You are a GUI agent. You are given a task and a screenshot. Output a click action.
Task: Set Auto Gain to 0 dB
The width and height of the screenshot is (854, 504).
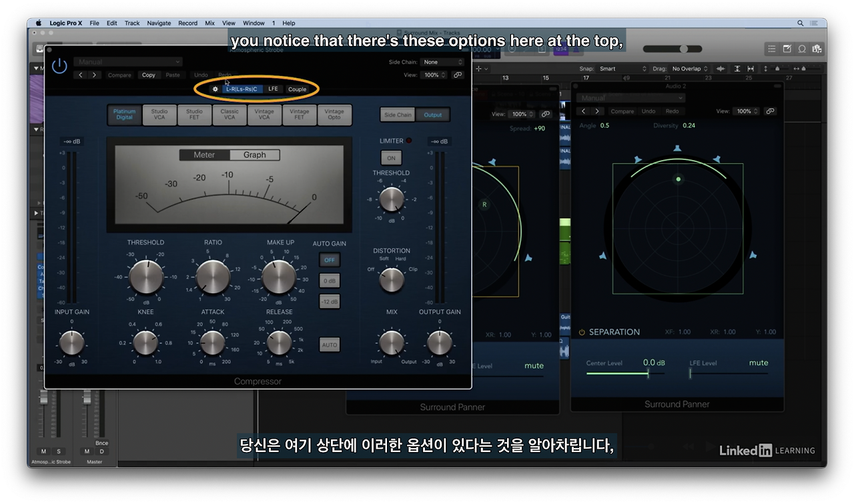click(330, 281)
